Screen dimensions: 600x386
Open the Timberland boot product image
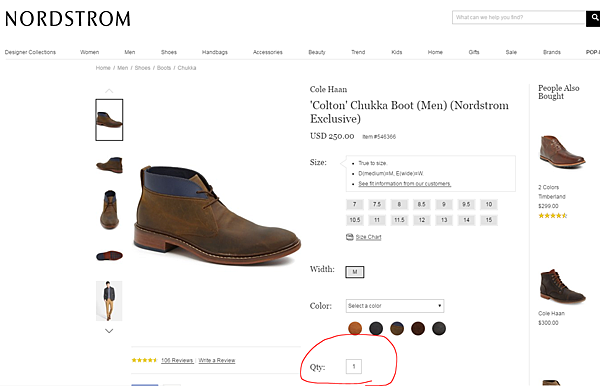pyautogui.click(x=562, y=151)
